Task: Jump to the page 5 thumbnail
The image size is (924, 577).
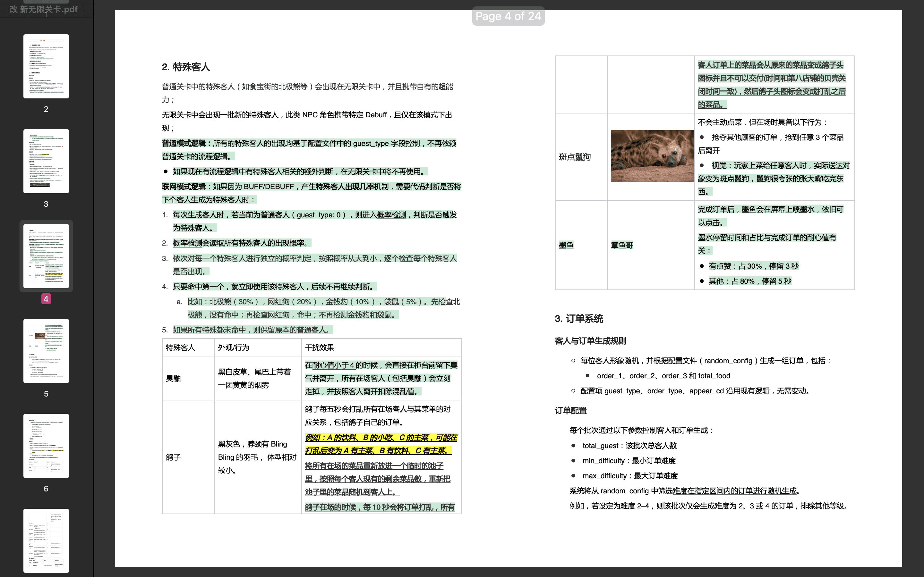Action: coord(46,351)
